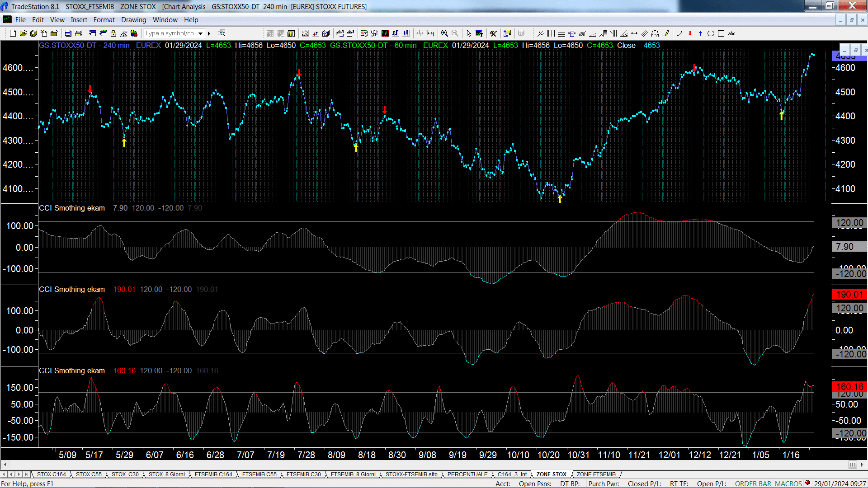Open the View menu
868x488 pixels.
[57, 20]
